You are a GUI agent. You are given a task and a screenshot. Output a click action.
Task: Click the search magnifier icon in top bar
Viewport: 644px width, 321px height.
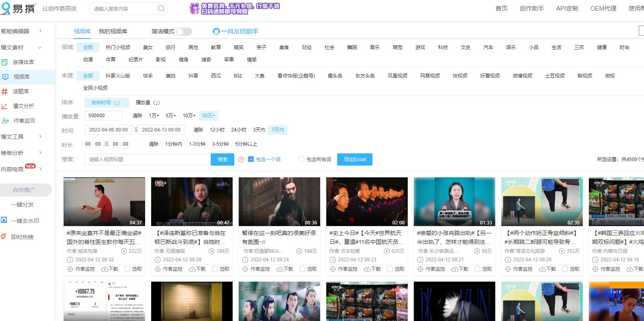tap(161, 9)
